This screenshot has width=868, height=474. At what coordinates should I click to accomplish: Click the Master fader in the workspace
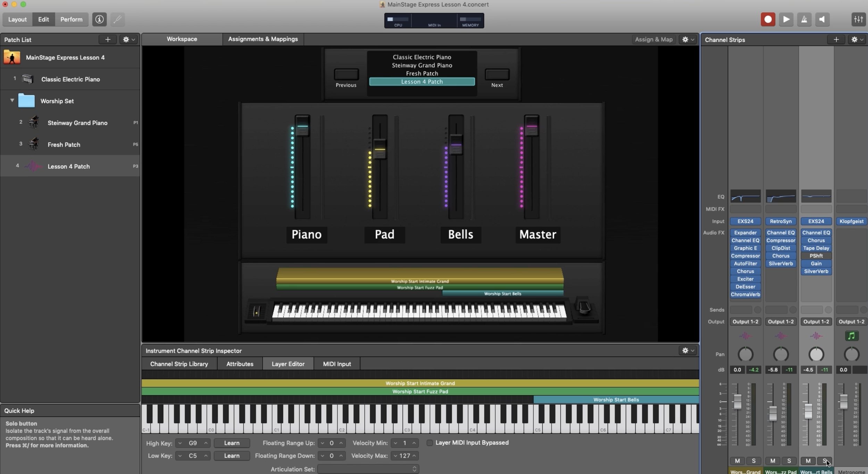pyautogui.click(x=532, y=126)
